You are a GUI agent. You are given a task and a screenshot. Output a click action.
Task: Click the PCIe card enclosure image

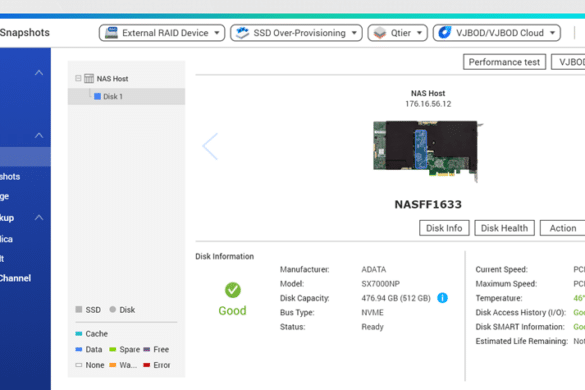(428, 151)
